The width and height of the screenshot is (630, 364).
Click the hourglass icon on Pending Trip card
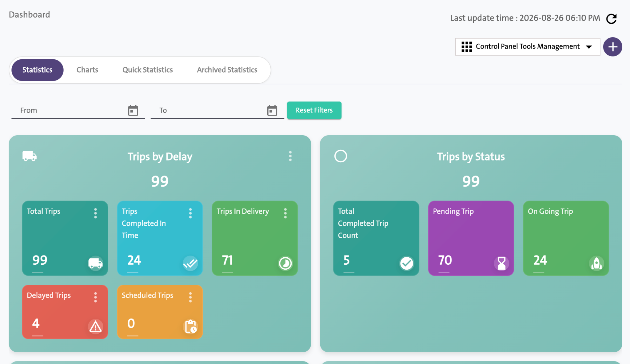coord(501,263)
